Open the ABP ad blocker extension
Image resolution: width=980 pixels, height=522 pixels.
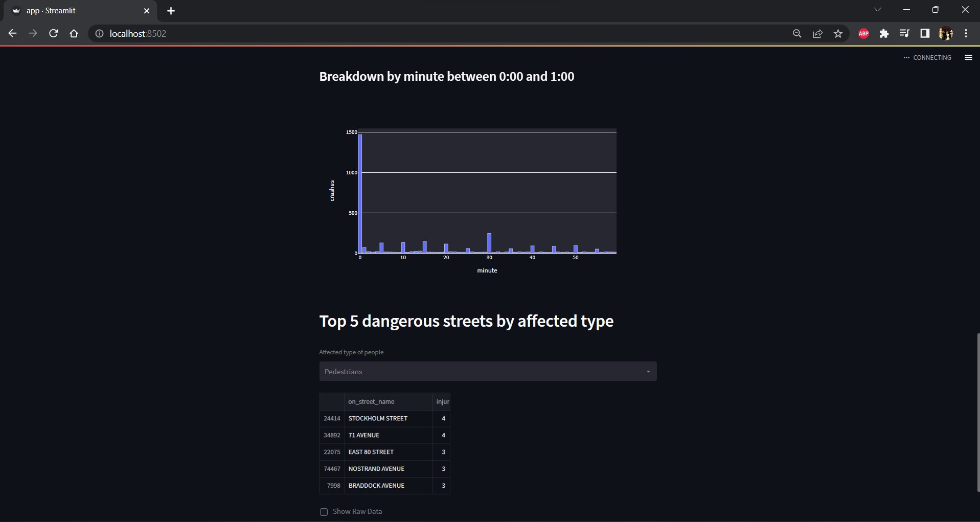pyautogui.click(x=864, y=34)
